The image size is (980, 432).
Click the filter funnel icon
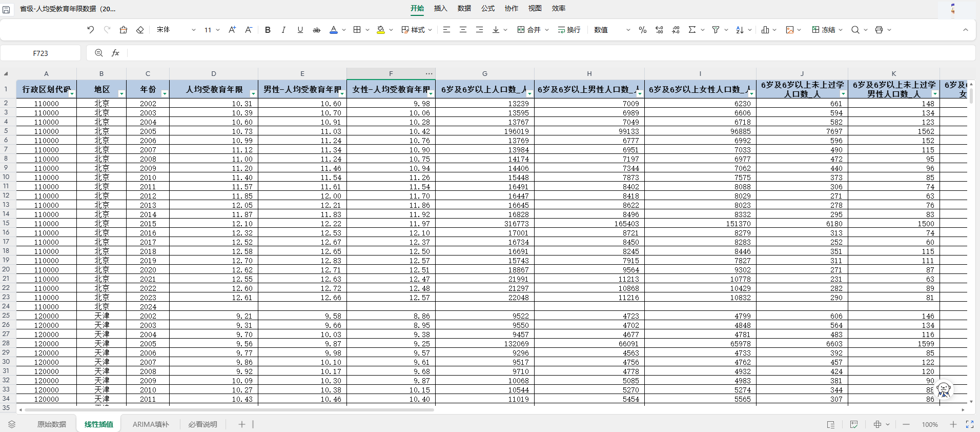click(716, 30)
